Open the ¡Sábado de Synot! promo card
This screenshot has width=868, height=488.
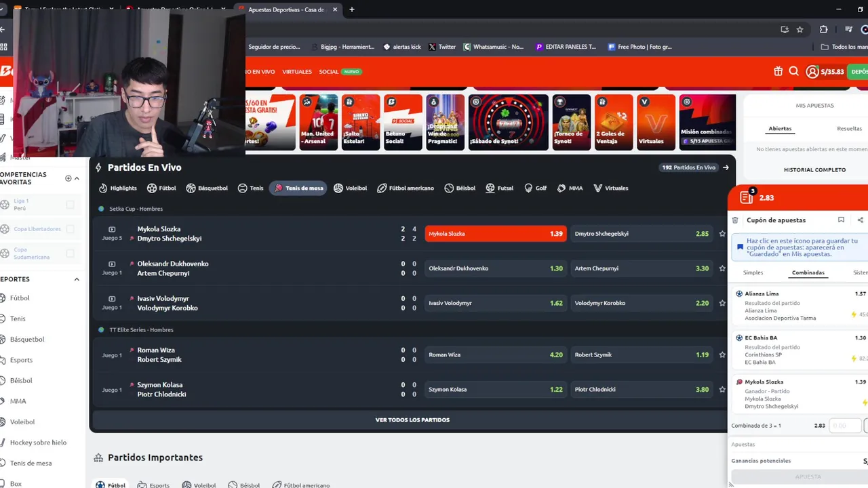[509, 122]
